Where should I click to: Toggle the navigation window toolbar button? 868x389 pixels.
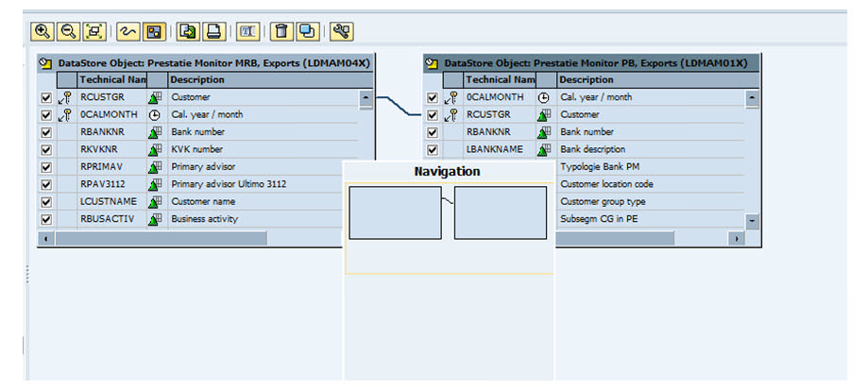pos(152,31)
